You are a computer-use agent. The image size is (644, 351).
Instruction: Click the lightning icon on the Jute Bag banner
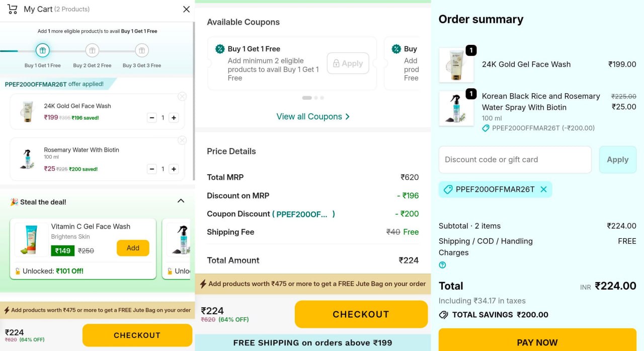point(202,284)
